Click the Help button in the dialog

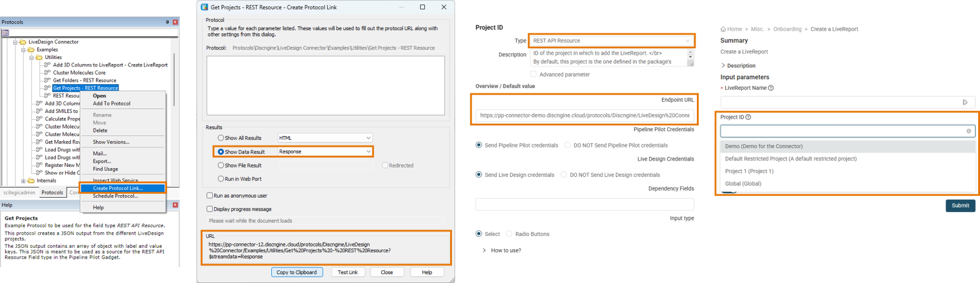(x=427, y=272)
